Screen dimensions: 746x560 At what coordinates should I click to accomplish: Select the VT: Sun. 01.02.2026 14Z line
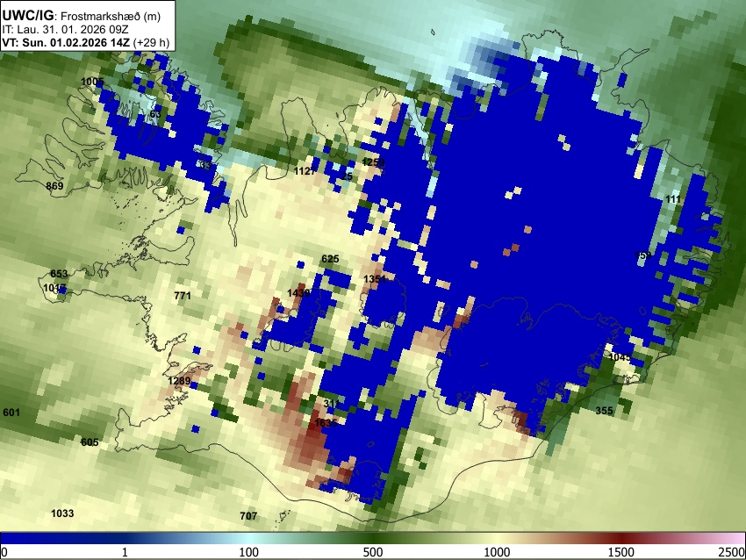[66, 42]
